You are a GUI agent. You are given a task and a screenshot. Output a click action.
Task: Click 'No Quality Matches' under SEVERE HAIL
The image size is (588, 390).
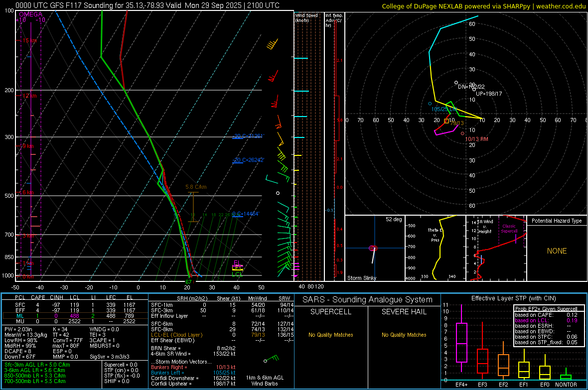coord(404,335)
